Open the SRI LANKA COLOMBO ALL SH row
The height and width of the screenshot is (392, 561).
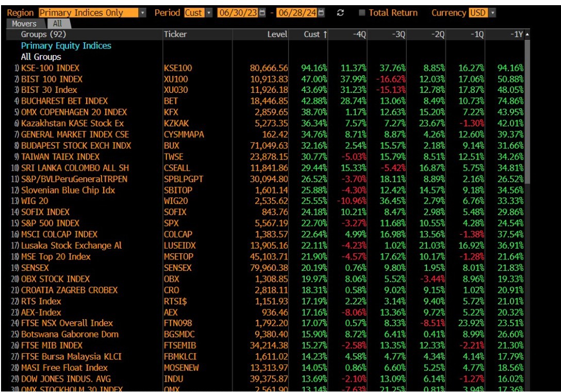pyautogui.click(x=265, y=168)
